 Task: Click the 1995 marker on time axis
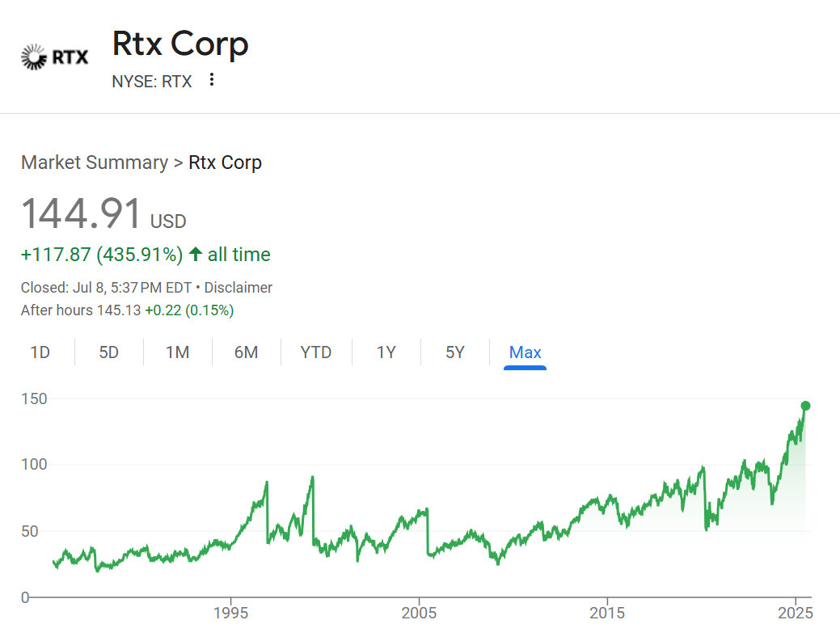(x=231, y=613)
